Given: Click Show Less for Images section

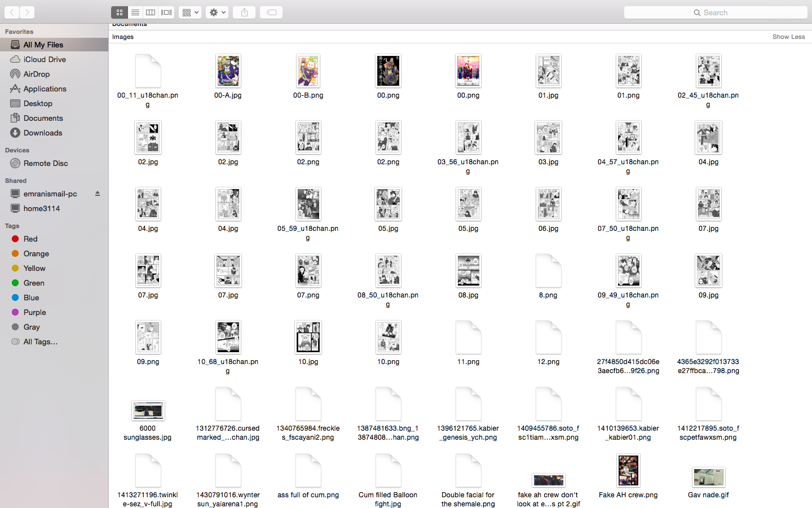Looking at the screenshot, I should click(x=788, y=37).
